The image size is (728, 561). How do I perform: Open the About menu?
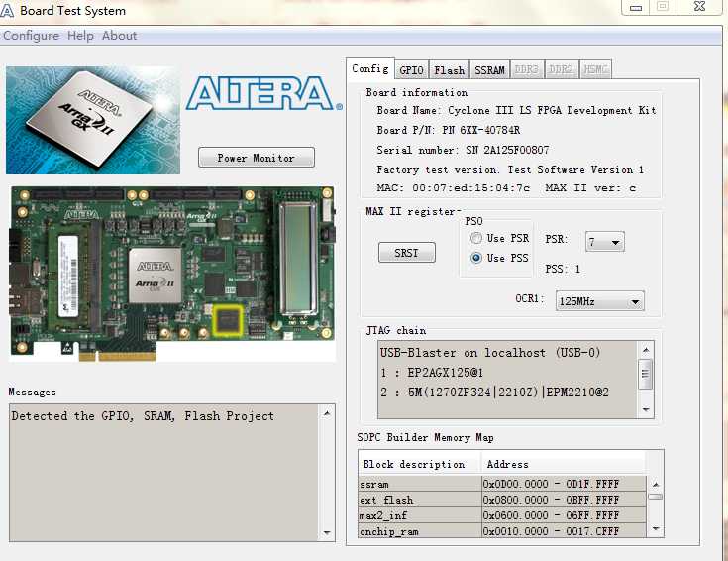click(x=119, y=36)
